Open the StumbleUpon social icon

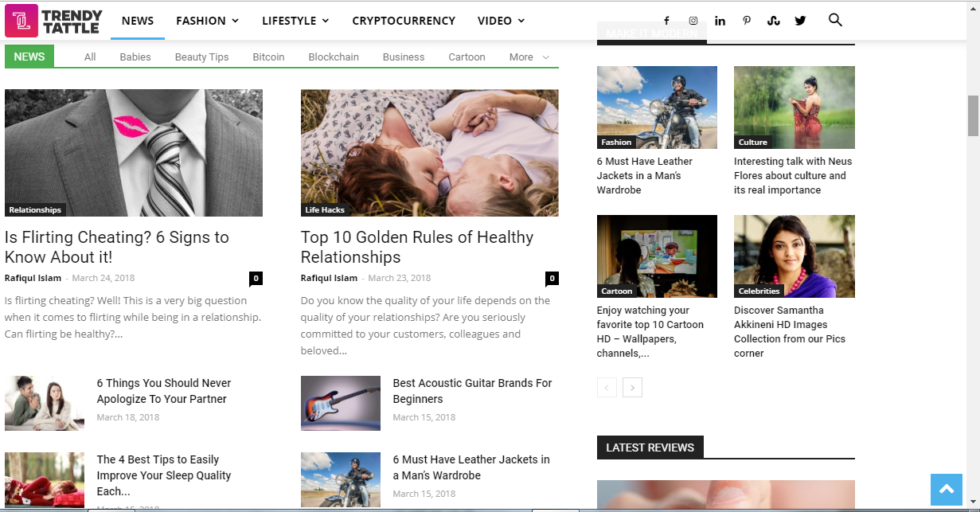pos(773,21)
